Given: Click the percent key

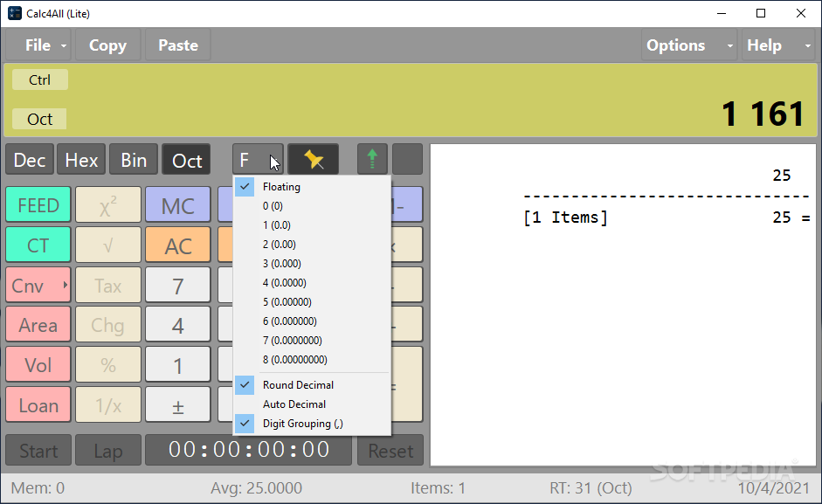Looking at the screenshot, I should click(x=108, y=364).
